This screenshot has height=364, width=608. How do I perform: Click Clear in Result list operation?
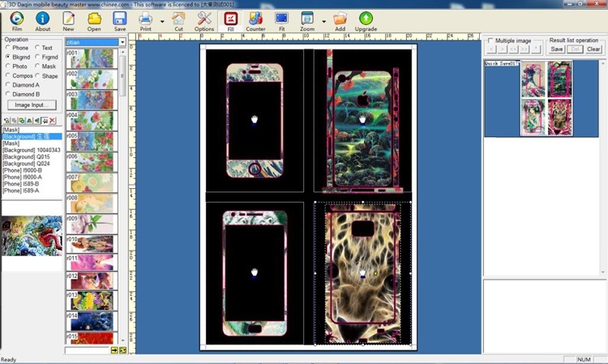click(593, 49)
